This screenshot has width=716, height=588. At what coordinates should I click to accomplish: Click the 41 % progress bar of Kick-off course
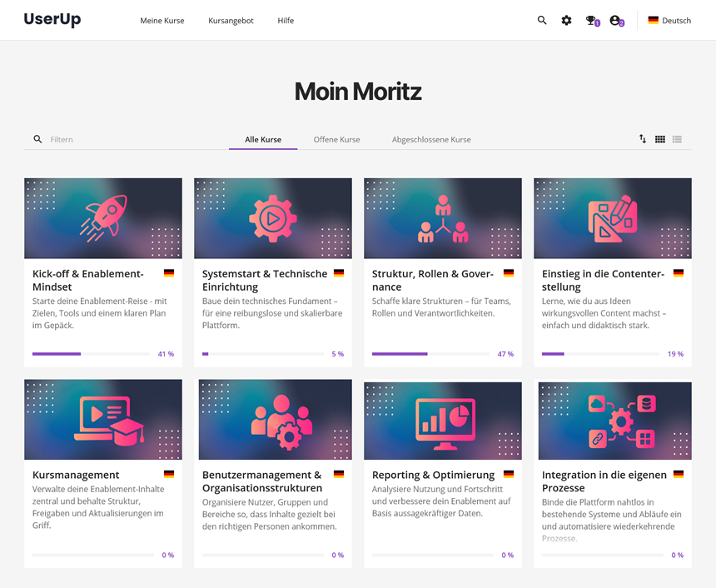pos(91,354)
